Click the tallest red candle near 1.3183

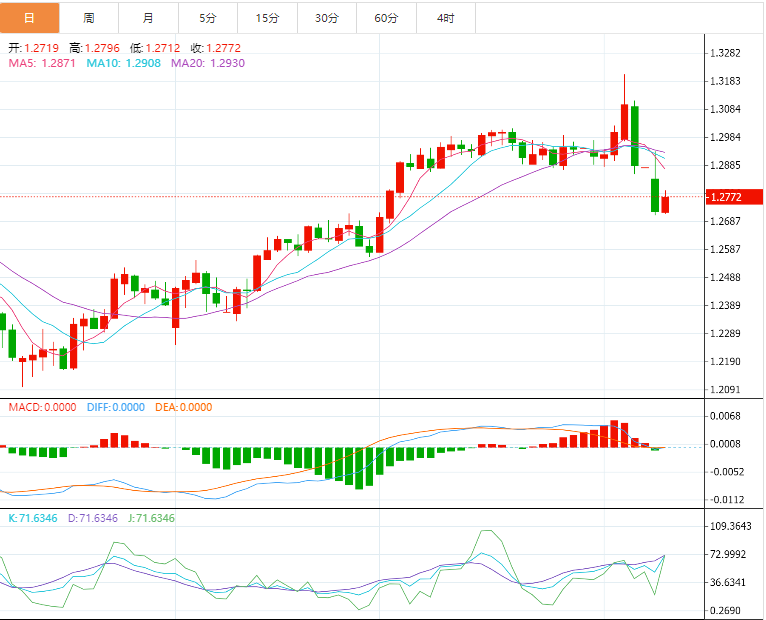pos(624,122)
